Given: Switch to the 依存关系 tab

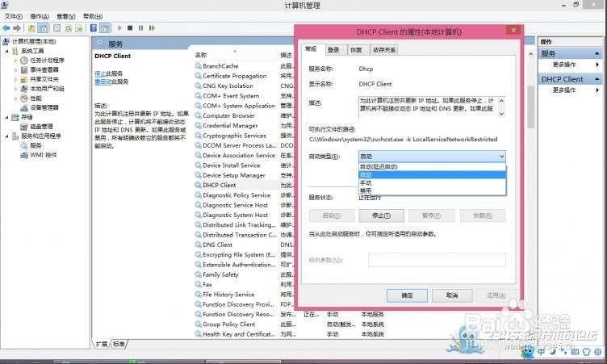Looking at the screenshot, I should pos(384,50).
